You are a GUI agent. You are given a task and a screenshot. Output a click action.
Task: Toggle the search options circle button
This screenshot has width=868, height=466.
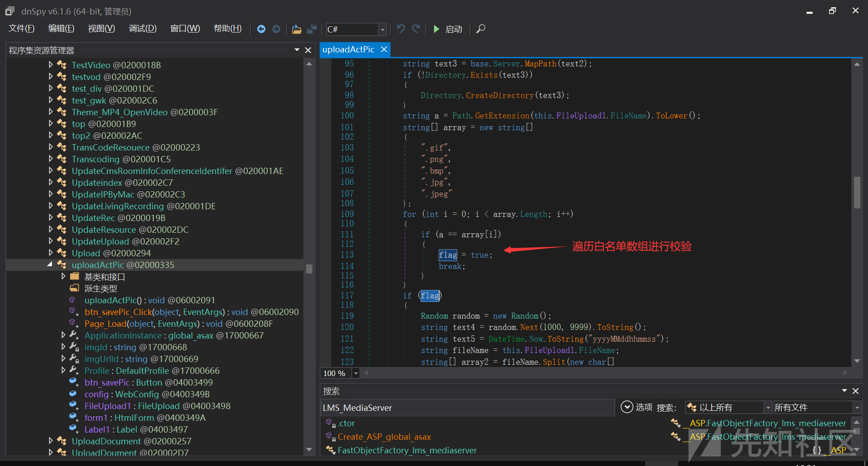[627, 407]
